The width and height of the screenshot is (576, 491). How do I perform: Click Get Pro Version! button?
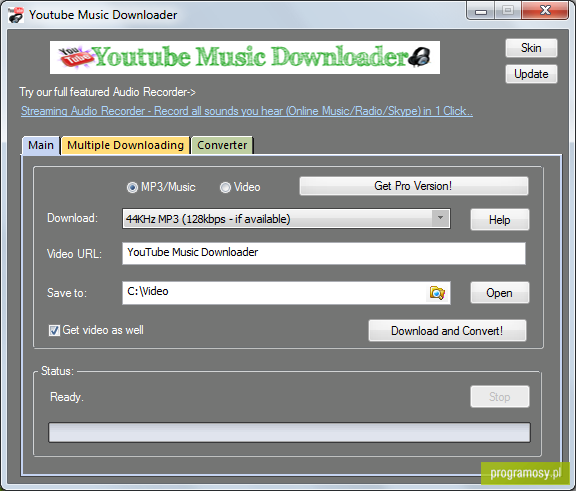click(414, 186)
